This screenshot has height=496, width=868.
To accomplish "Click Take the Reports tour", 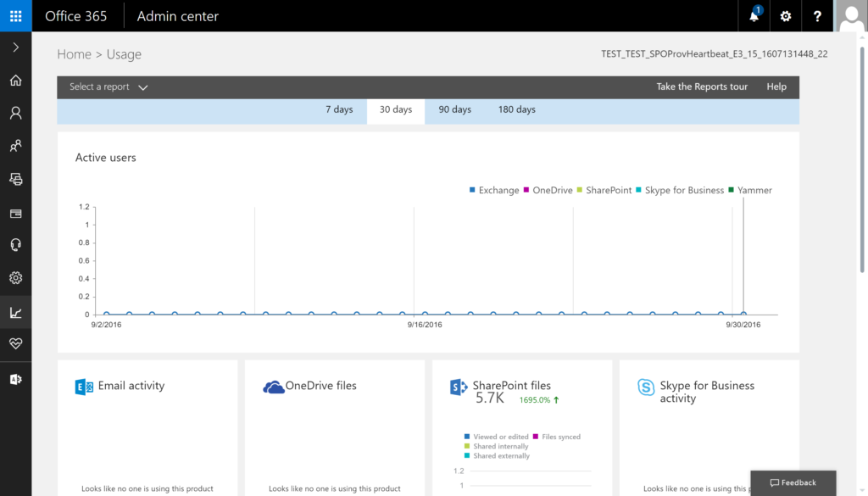I will [x=702, y=86].
